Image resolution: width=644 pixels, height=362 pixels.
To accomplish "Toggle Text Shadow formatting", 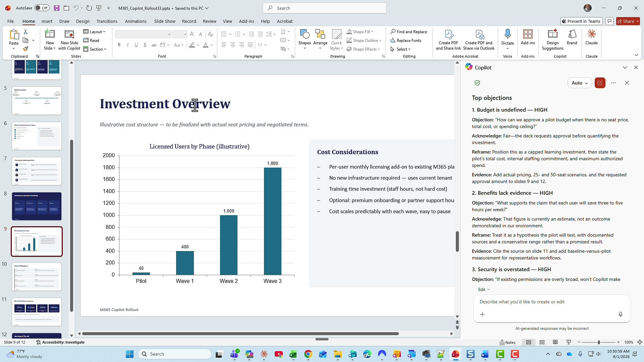I will click(x=145, y=45).
